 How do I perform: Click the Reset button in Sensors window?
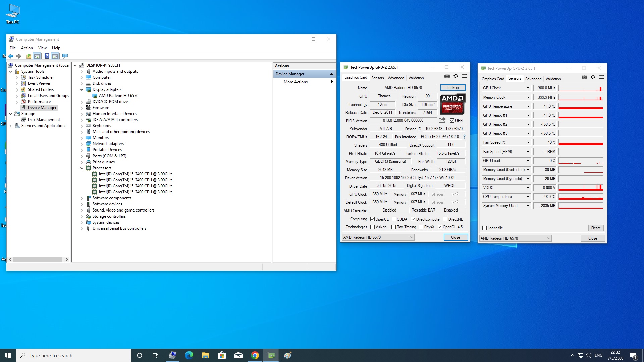596,228
